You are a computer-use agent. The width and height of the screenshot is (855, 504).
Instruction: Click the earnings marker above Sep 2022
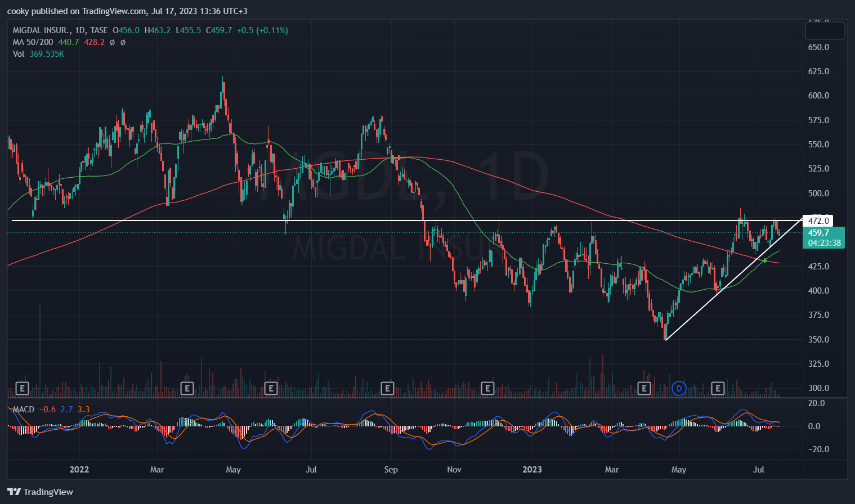(387, 388)
